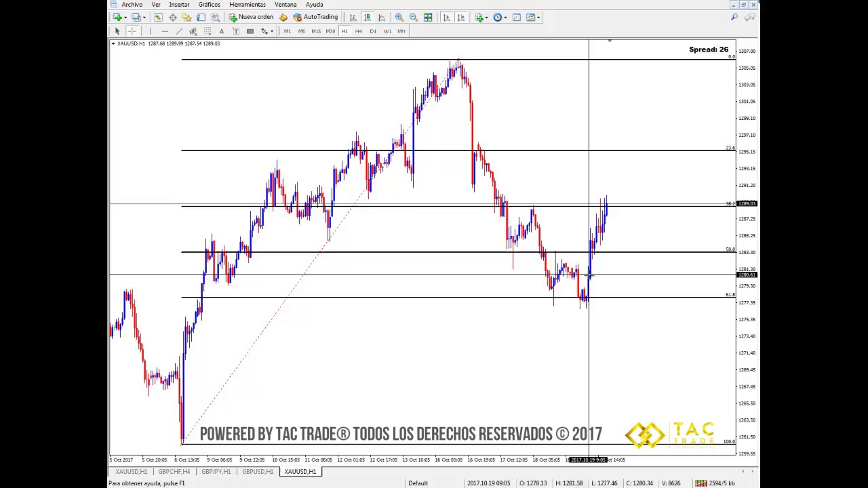868x488 pixels.
Task: Select the trendline drawing tool
Action: [x=179, y=31]
